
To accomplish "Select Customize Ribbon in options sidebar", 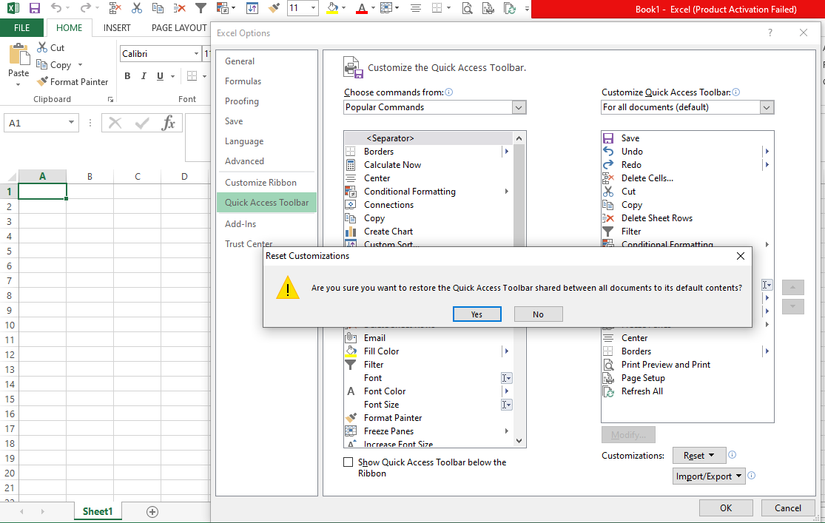I will click(260, 183).
